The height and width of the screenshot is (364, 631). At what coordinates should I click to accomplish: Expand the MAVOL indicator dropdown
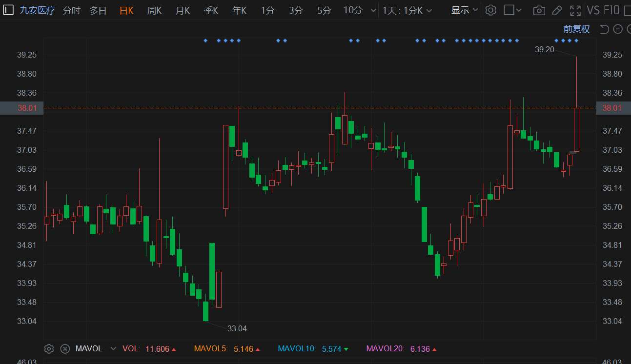click(114, 348)
